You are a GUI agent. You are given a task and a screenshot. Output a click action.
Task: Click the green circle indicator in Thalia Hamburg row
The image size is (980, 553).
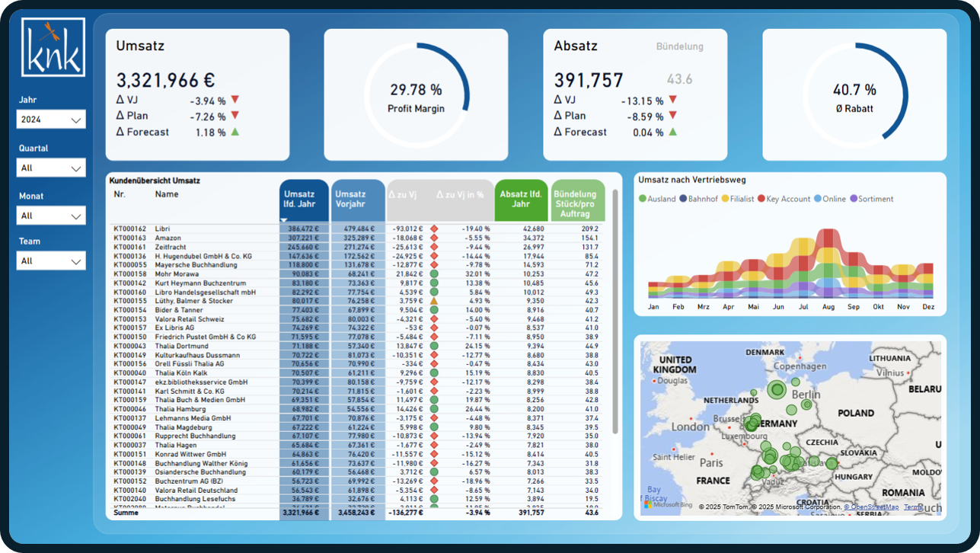click(434, 409)
